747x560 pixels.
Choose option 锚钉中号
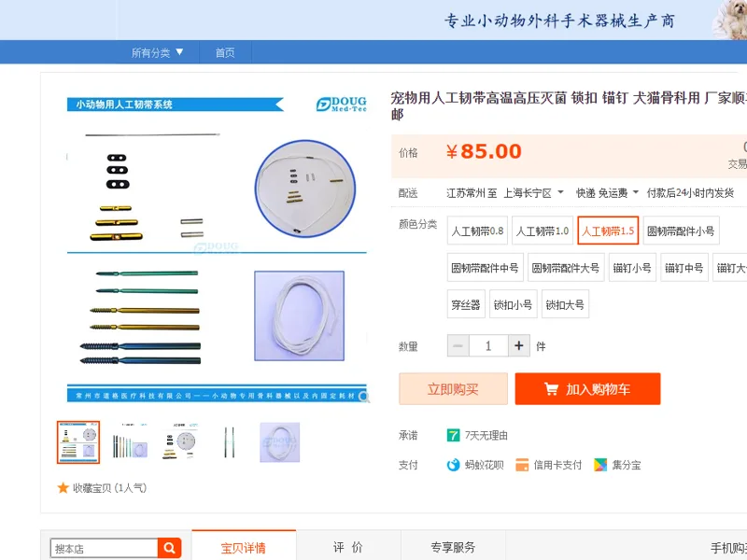[684, 268]
